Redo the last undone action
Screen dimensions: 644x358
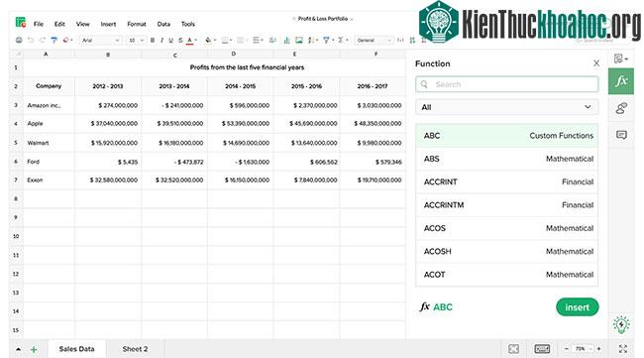coord(42,41)
